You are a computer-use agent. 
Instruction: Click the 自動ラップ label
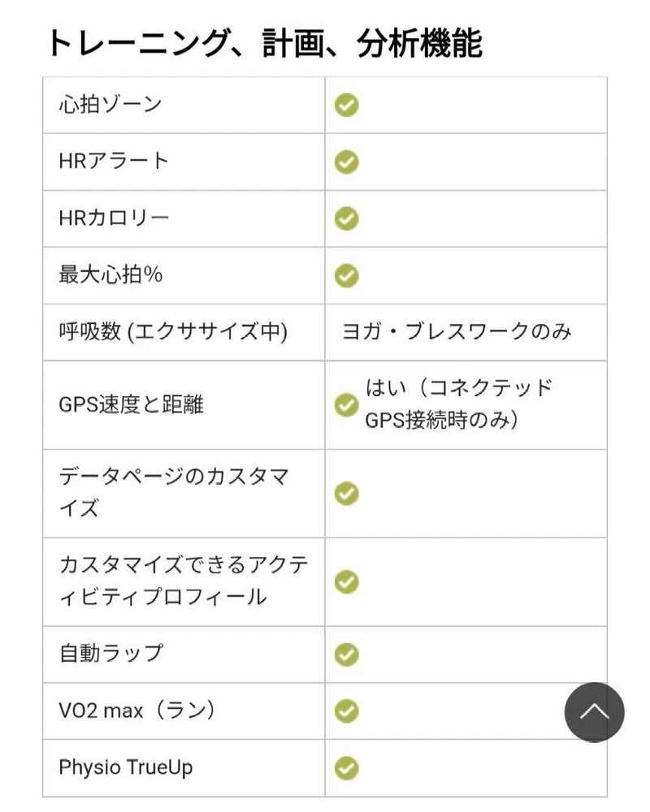(x=110, y=653)
